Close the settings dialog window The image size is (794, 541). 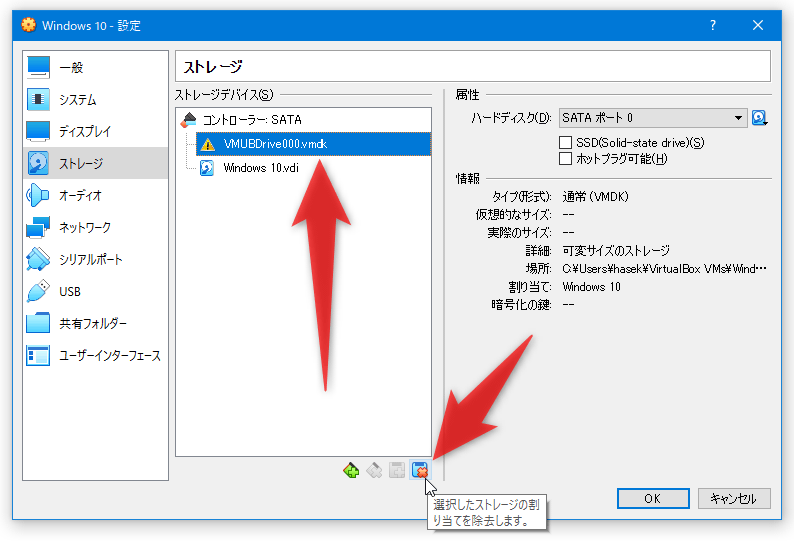[x=758, y=25]
